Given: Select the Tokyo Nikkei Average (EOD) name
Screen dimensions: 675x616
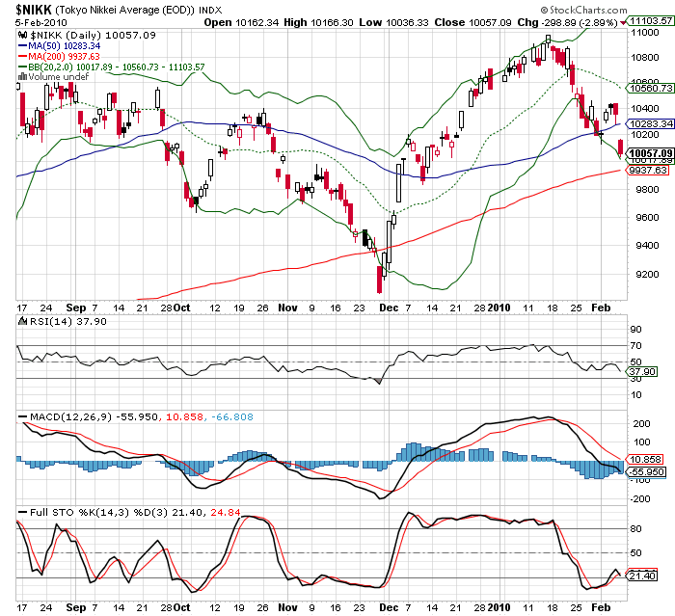Looking at the screenshot, I should pyautogui.click(x=125, y=10).
